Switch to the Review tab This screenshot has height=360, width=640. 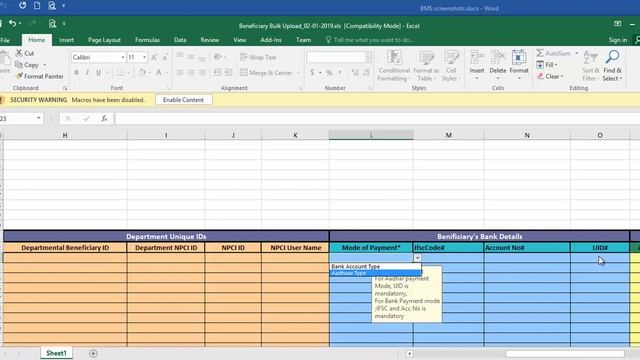pyautogui.click(x=209, y=40)
